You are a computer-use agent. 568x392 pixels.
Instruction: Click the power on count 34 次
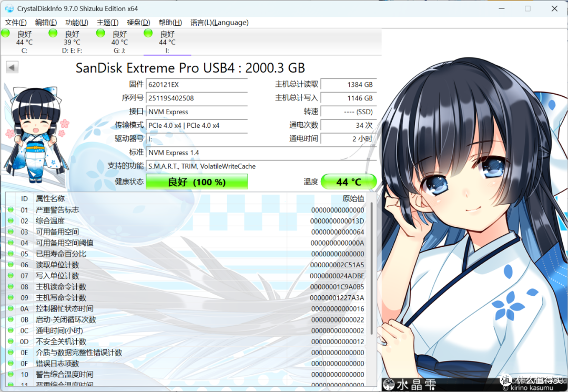click(x=349, y=125)
